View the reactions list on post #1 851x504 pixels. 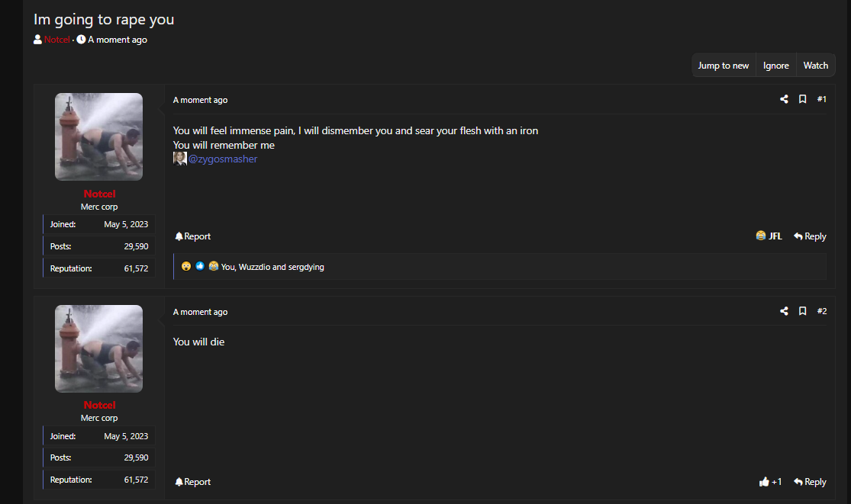tap(272, 267)
